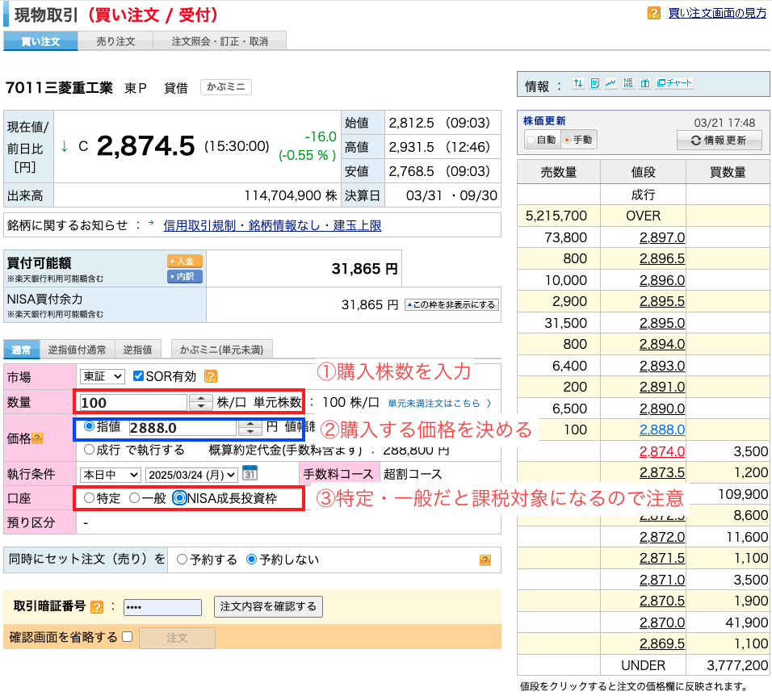The width and height of the screenshot is (772, 700).
Task: Open the document page info icon
Action: pyautogui.click(x=595, y=83)
